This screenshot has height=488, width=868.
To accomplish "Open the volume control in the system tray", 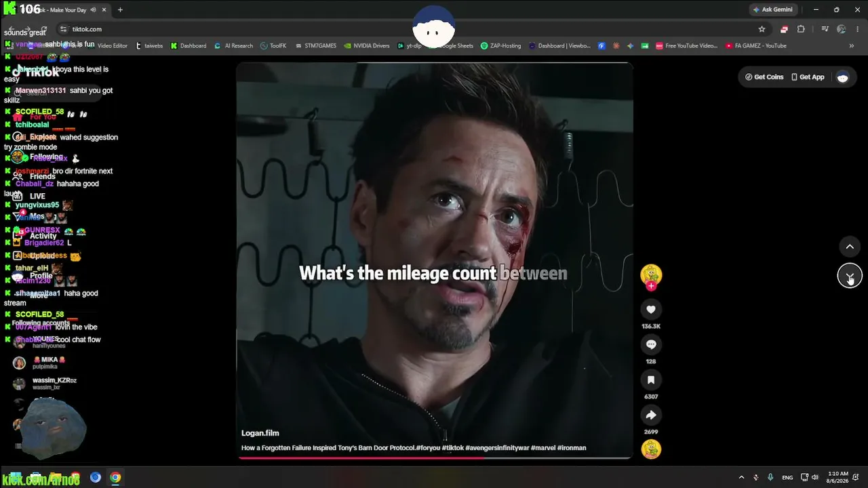I will pyautogui.click(x=815, y=477).
